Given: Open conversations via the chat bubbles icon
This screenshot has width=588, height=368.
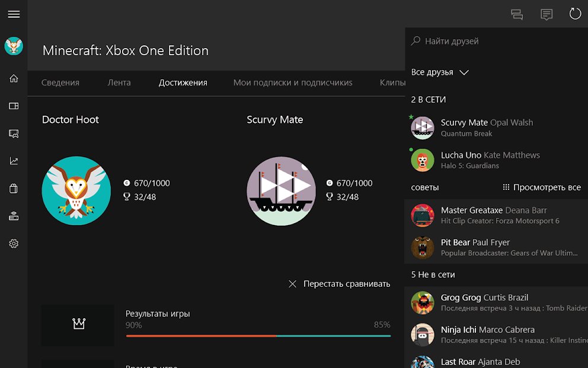Looking at the screenshot, I should pyautogui.click(x=517, y=14).
